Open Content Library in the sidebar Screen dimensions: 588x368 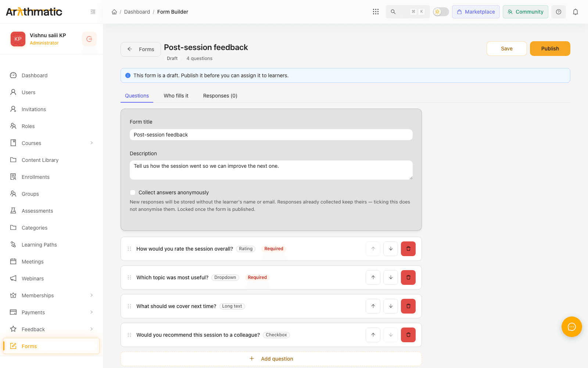[51, 160]
